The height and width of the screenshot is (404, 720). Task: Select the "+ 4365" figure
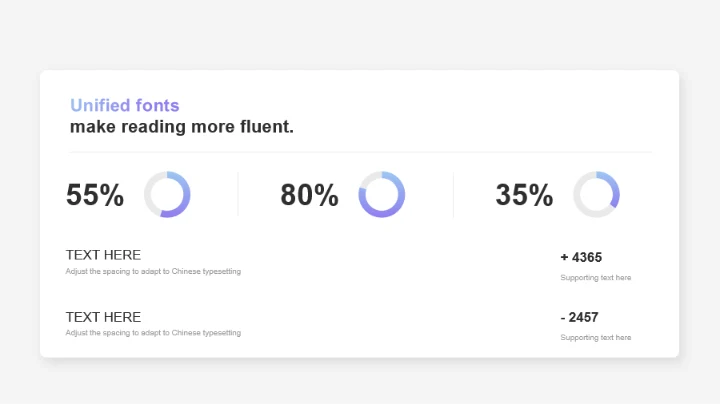[x=581, y=257]
